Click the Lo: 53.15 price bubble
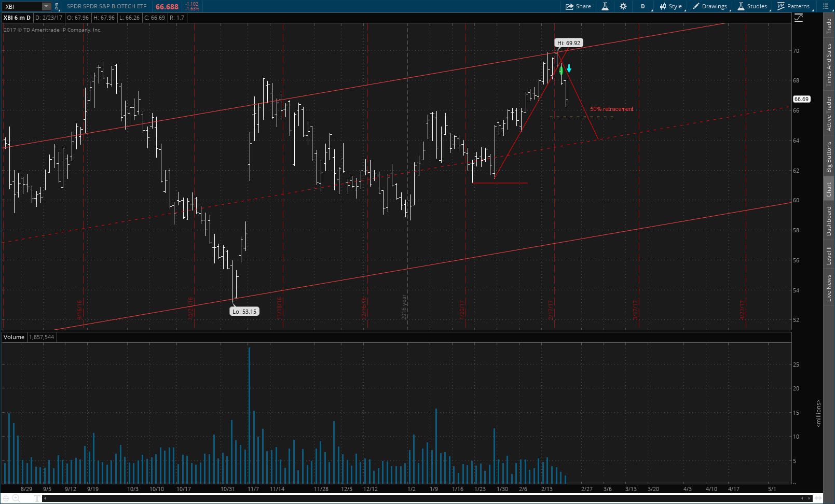The image size is (835, 504). tap(244, 312)
